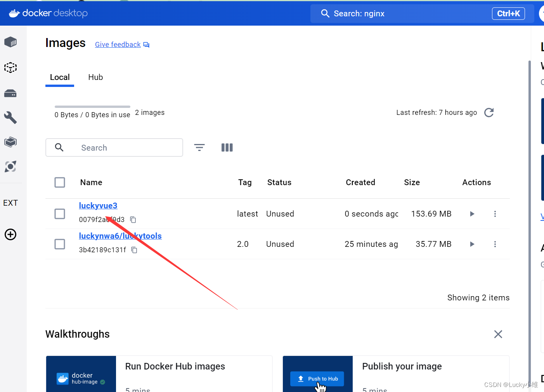Click the Last refresh: 7 hours ago text
The height and width of the screenshot is (392, 544).
click(437, 113)
